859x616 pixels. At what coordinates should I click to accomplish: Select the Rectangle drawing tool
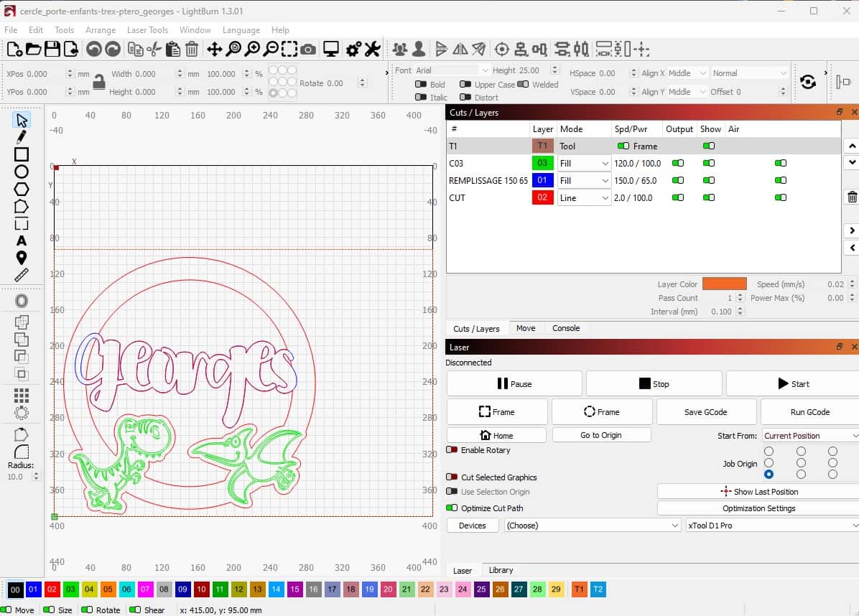click(21, 154)
